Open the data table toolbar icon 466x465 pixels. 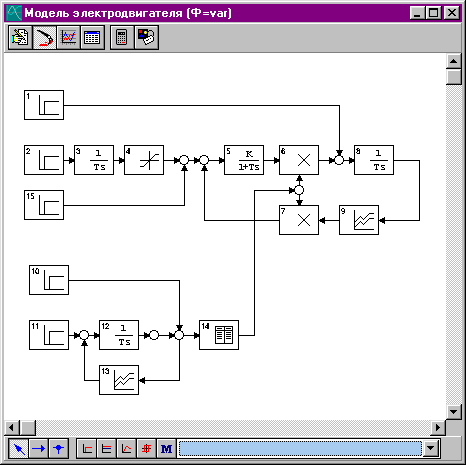[x=92, y=37]
